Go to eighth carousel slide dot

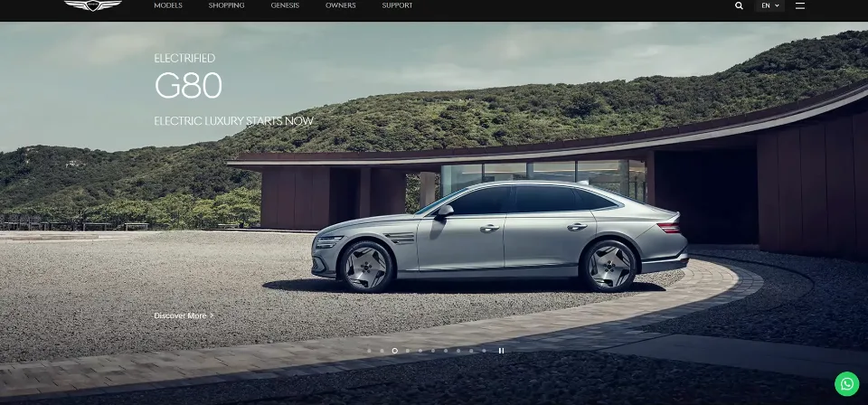coord(458,351)
